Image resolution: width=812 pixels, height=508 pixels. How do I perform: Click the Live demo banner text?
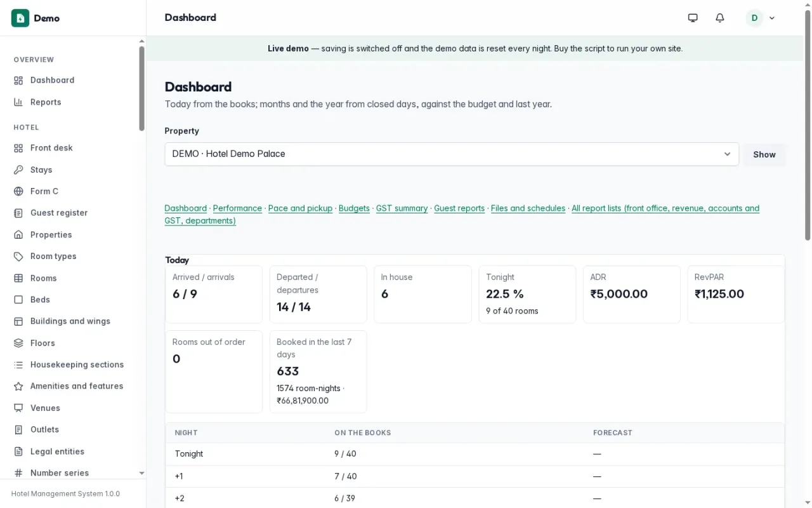tap(475, 48)
